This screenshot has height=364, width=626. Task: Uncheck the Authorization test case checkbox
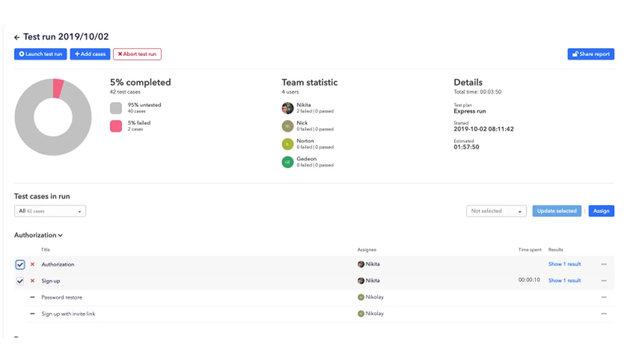(20, 264)
